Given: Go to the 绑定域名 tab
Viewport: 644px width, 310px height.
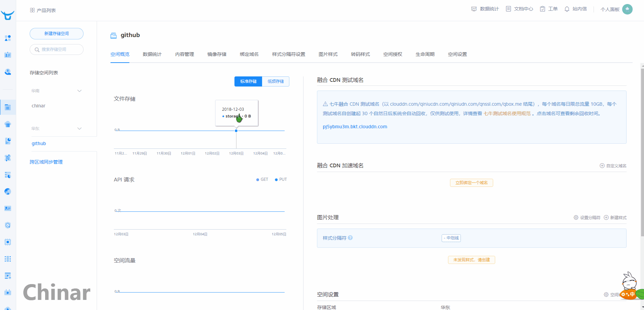Looking at the screenshot, I should pos(249,54).
